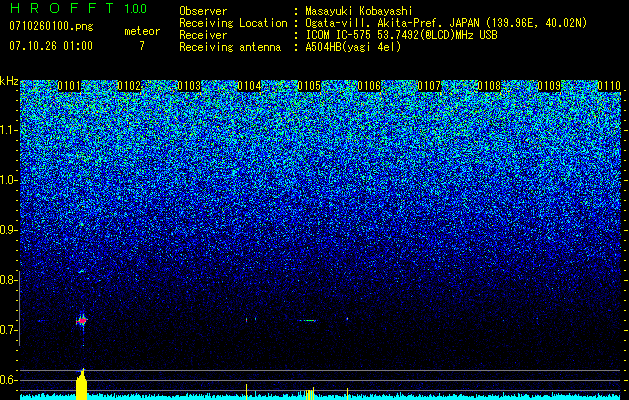
Task: Click the tall yellow intensity peak near 0101
Action: coord(81,384)
